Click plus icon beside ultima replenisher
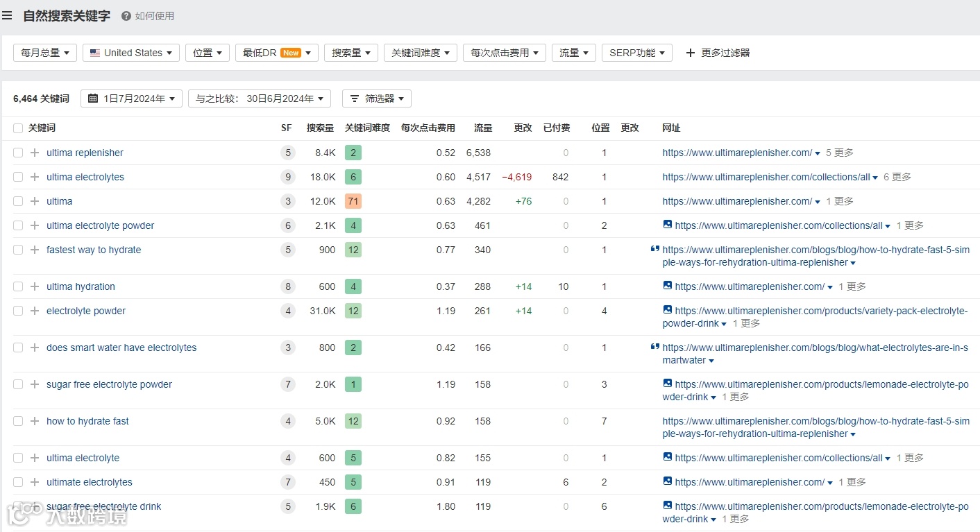 [35, 153]
